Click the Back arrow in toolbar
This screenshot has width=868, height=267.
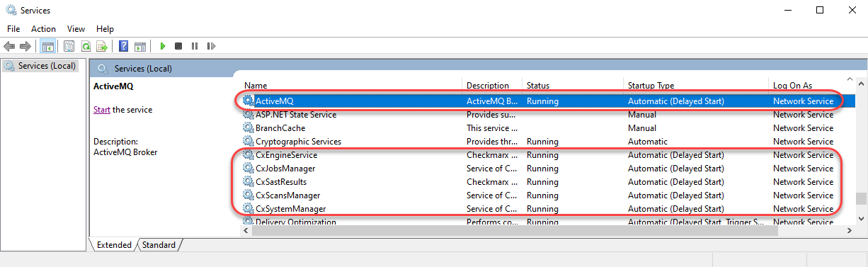click(x=9, y=46)
